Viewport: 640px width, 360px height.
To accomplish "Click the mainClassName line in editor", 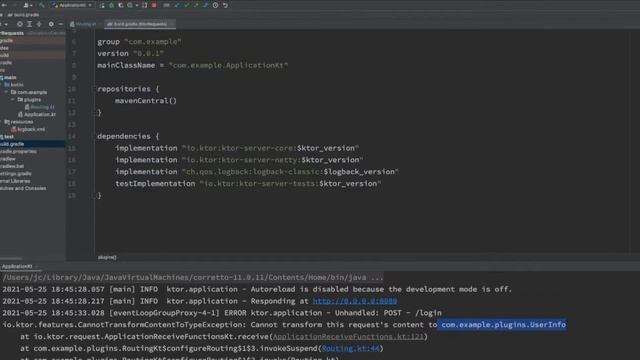I will tap(193, 65).
